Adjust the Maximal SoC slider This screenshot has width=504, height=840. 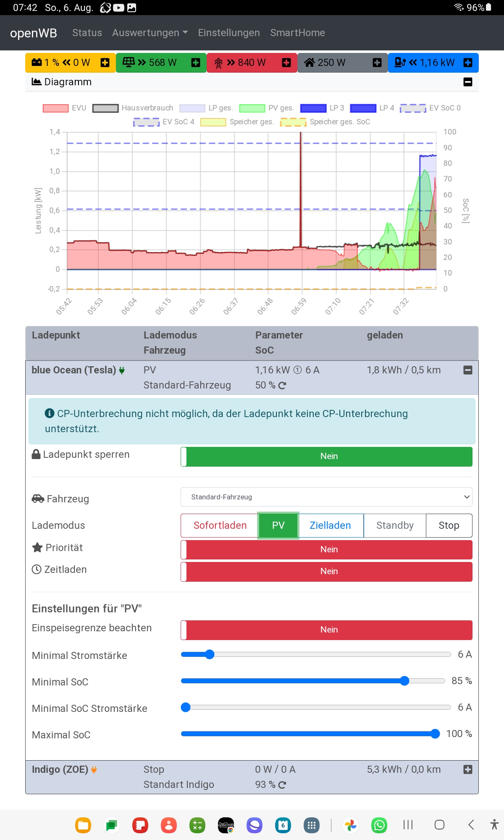pos(310,734)
